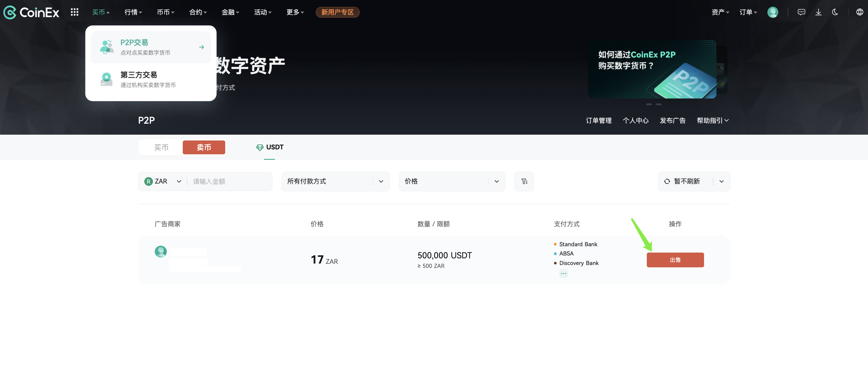Expand the 活动 navigation menu

(x=263, y=12)
